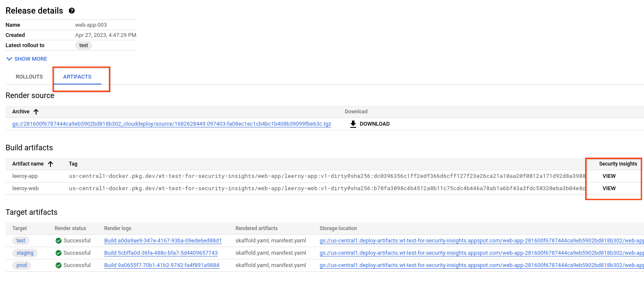Switch to the ROLLOUTS tab
Screen dimensions: 644x284
pyautogui.click(x=29, y=76)
